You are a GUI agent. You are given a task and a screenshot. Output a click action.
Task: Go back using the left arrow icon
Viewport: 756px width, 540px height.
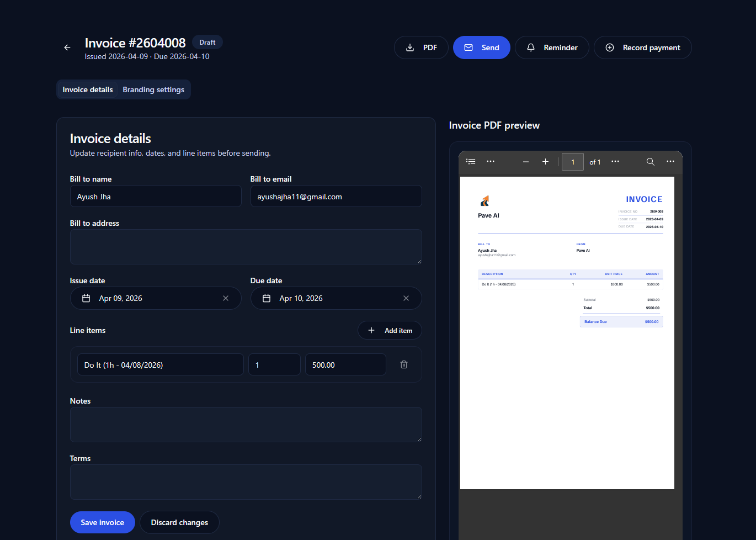[67, 47]
